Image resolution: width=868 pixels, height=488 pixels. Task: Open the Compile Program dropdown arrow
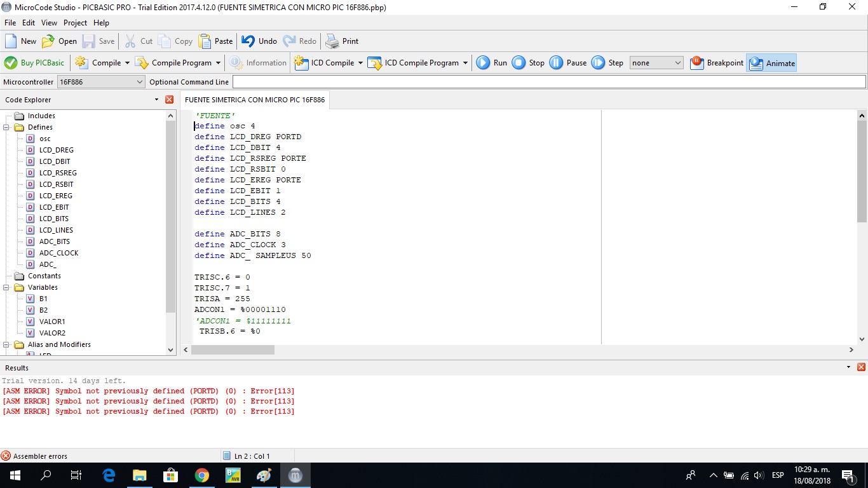point(218,63)
